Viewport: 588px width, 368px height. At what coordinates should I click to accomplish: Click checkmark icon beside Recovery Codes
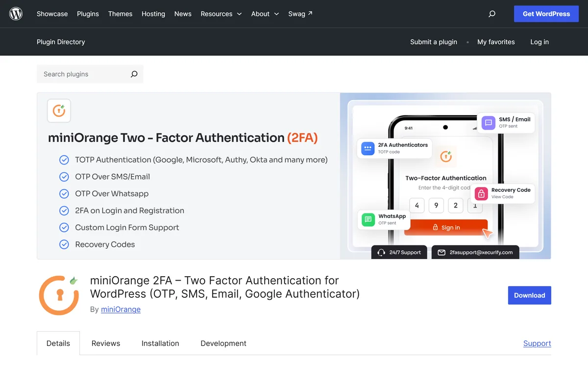64,244
